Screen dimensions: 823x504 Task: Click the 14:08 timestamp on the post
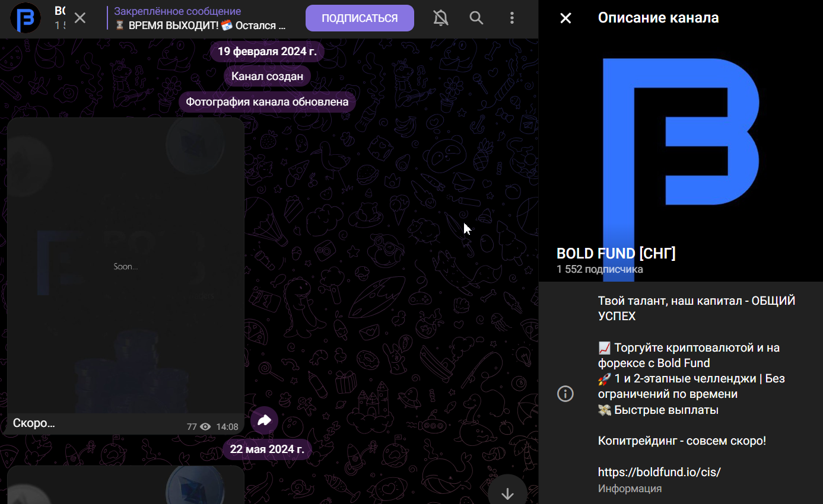point(227,427)
